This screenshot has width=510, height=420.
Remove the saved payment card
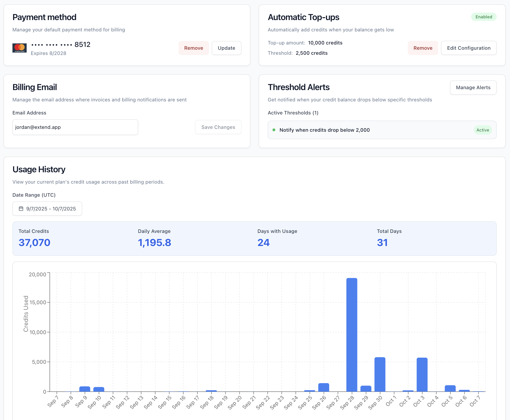(x=193, y=48)
